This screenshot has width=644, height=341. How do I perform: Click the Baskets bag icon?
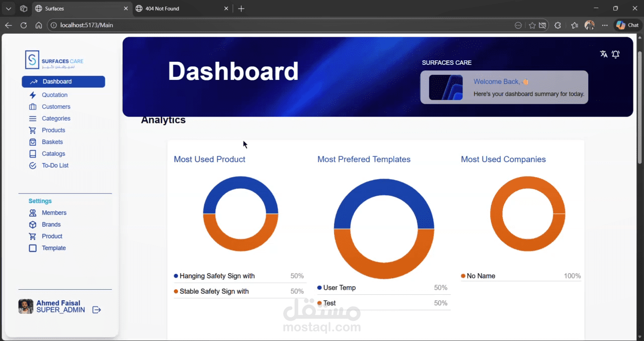[x=33, y=142]
